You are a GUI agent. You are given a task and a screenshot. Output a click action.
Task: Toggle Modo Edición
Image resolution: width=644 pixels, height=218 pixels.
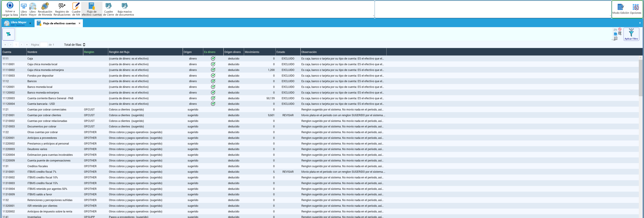point(621,9)
